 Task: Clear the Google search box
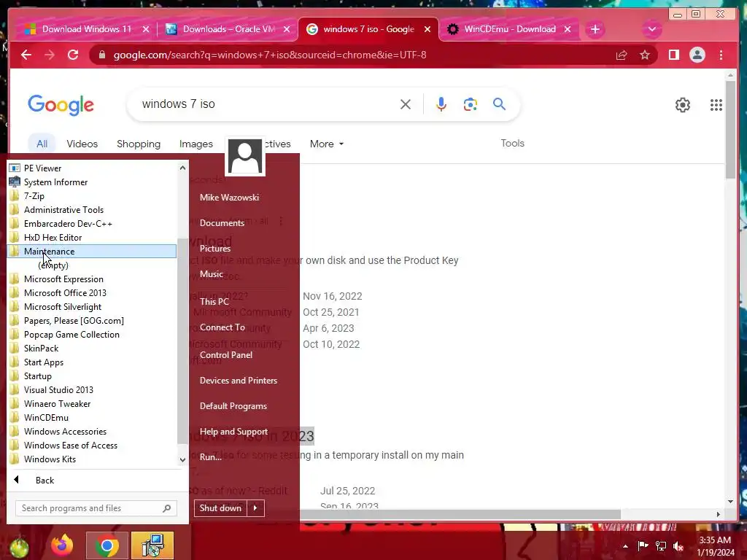tap(406, 104)
